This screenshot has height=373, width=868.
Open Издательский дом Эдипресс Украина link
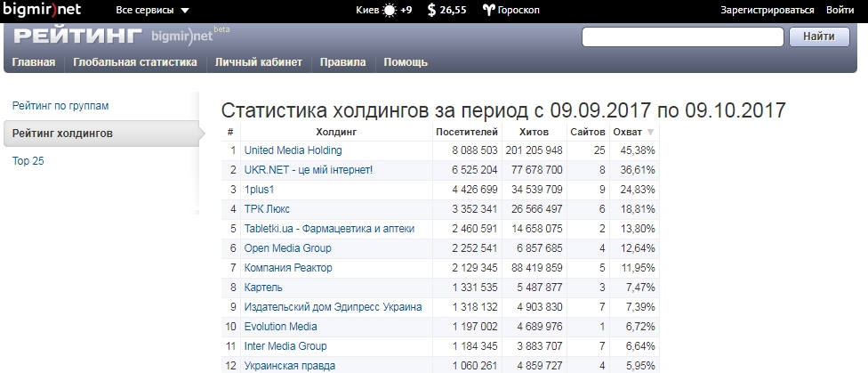click(x=334, y=307)
